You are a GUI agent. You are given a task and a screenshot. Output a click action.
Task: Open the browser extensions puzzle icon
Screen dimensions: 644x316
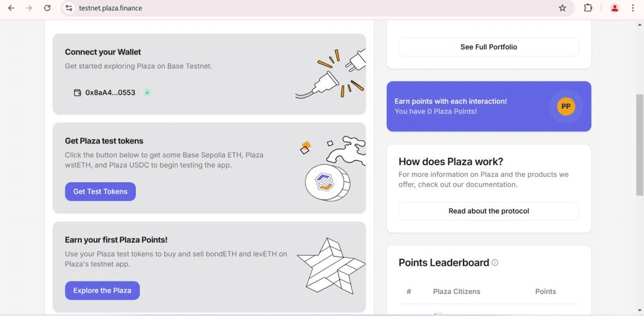[x=588, y=8]
